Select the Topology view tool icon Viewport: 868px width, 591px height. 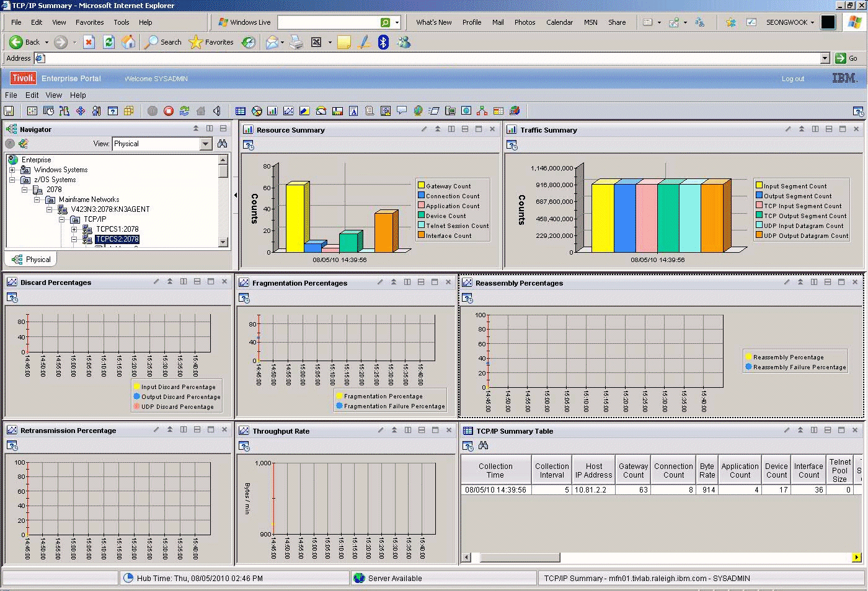(482, 111)
